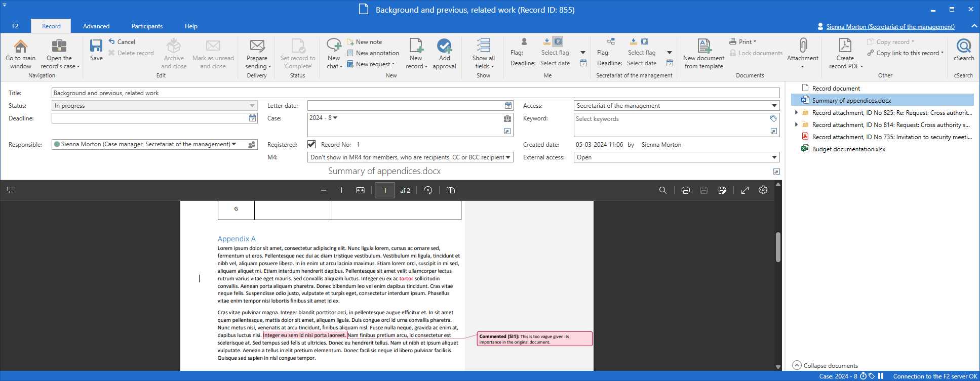Image resolution: width=980 pixels, height=381 pixels.
Task: Click Add approval icon
Action: [x=444, y=47]
